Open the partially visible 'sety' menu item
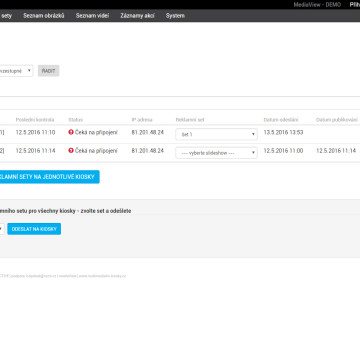360x360 pixels. tap(6, 16)
